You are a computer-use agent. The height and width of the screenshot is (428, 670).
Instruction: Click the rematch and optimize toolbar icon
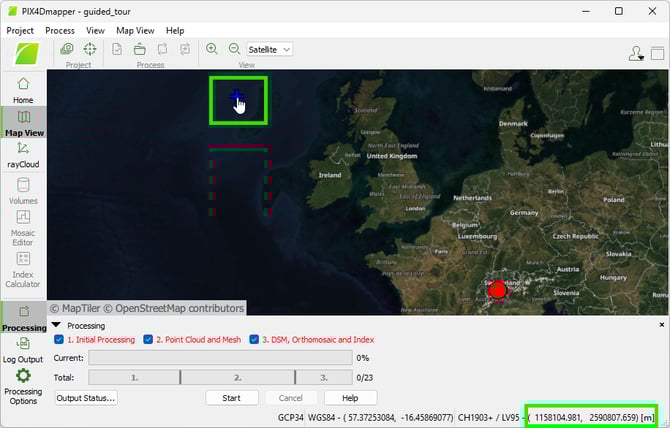[185, 49]
